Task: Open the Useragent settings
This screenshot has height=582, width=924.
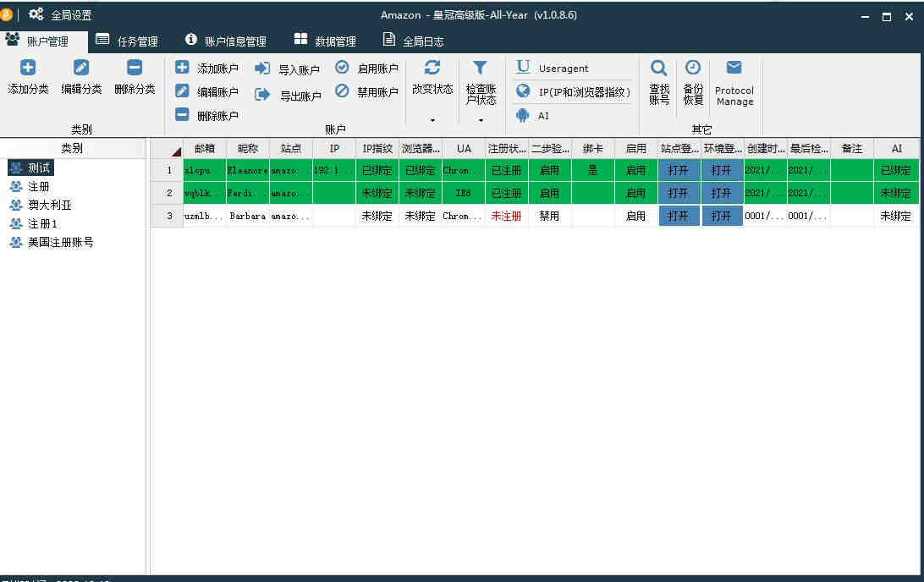Action: (x=553, y=68)
